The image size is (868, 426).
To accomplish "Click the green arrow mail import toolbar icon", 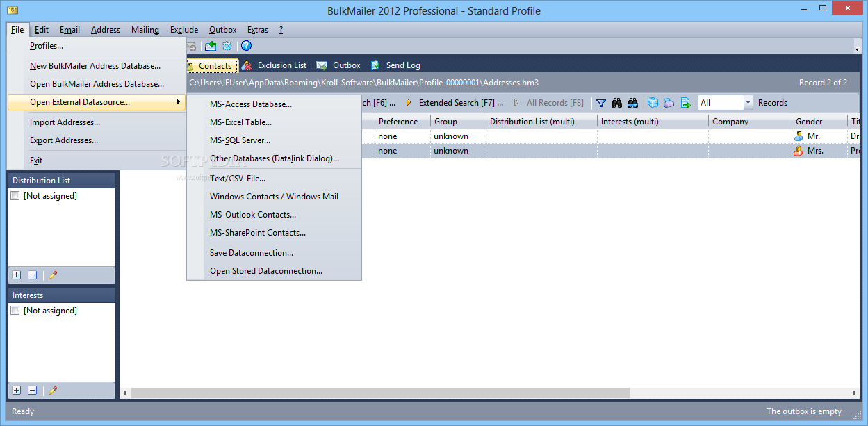I will click(x=211, y=46).
